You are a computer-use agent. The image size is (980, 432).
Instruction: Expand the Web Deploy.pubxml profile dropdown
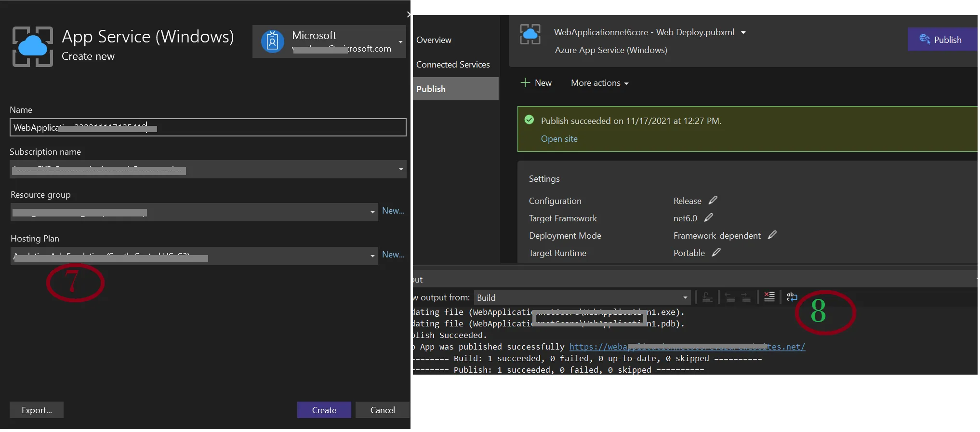(x=743, y=32)
